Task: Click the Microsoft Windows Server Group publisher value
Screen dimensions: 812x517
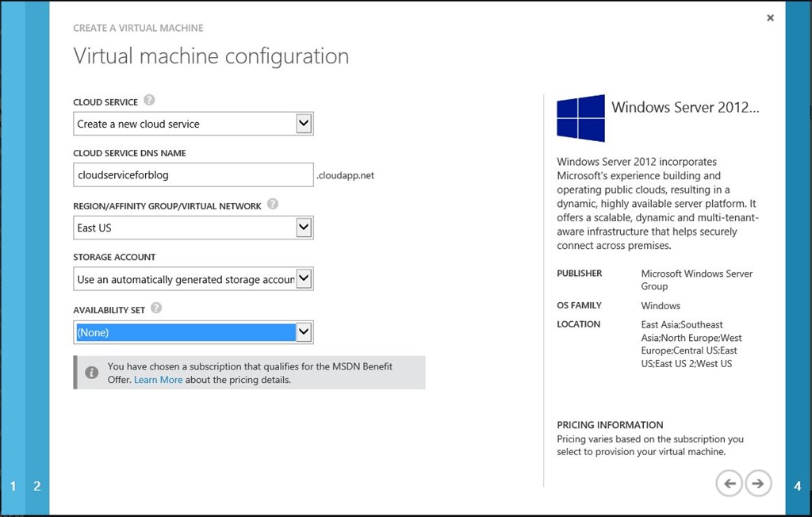Action: point(697,280)
